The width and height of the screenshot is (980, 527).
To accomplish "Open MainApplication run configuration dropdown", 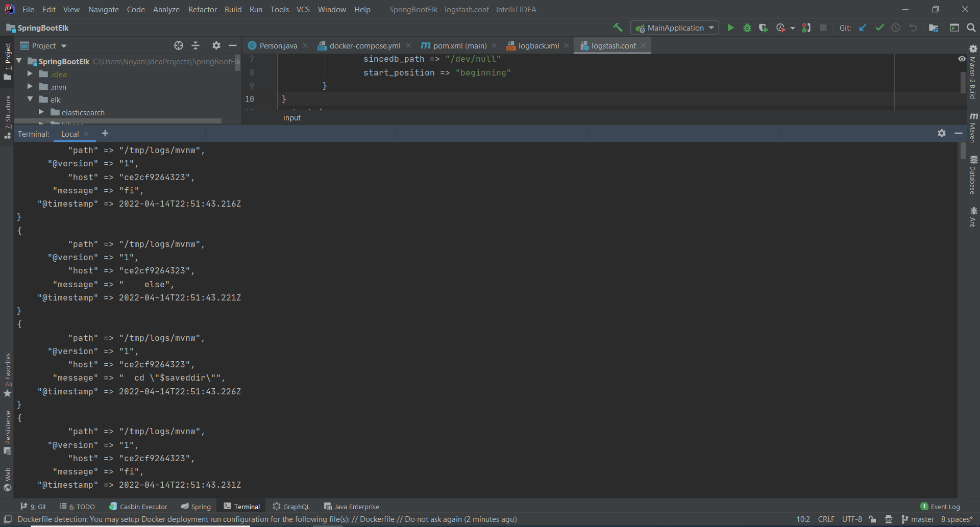I will (x=675, y=28).
